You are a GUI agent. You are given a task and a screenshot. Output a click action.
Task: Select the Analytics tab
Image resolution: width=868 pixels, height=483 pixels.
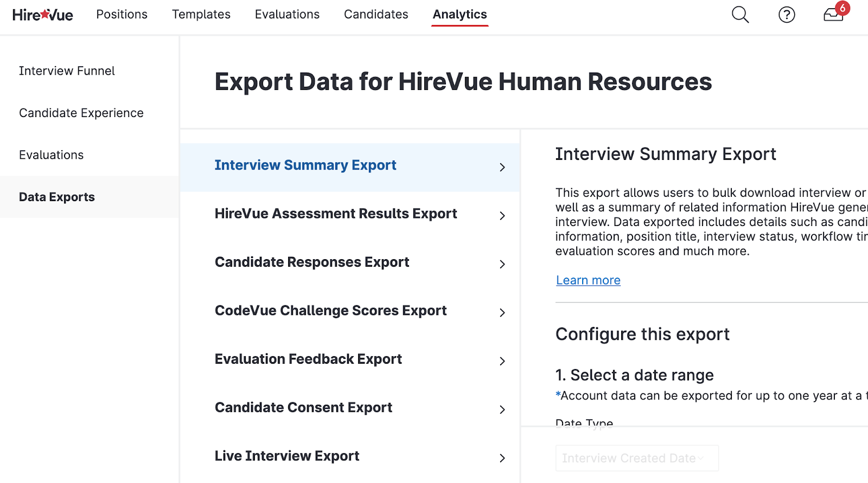[x=459, y=15]
